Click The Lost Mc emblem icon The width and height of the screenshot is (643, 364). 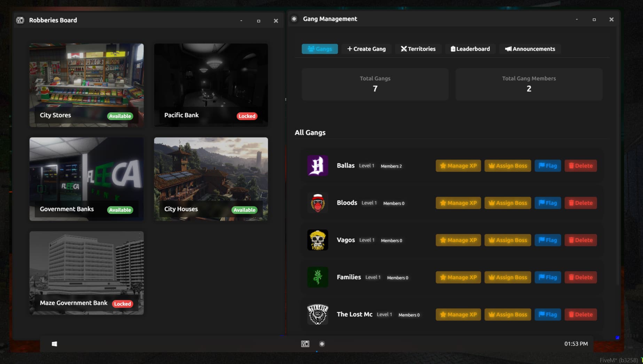click(x=317, y=314)
